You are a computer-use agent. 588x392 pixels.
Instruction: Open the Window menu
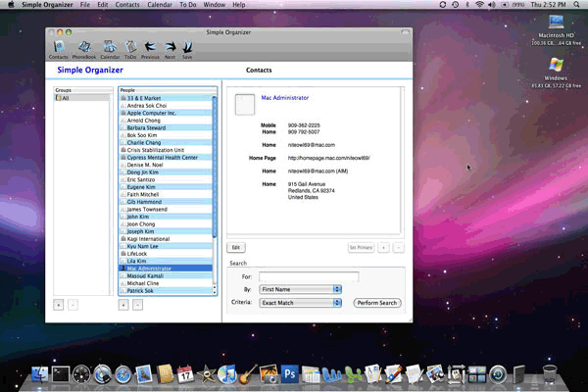(x=214, y=5)
